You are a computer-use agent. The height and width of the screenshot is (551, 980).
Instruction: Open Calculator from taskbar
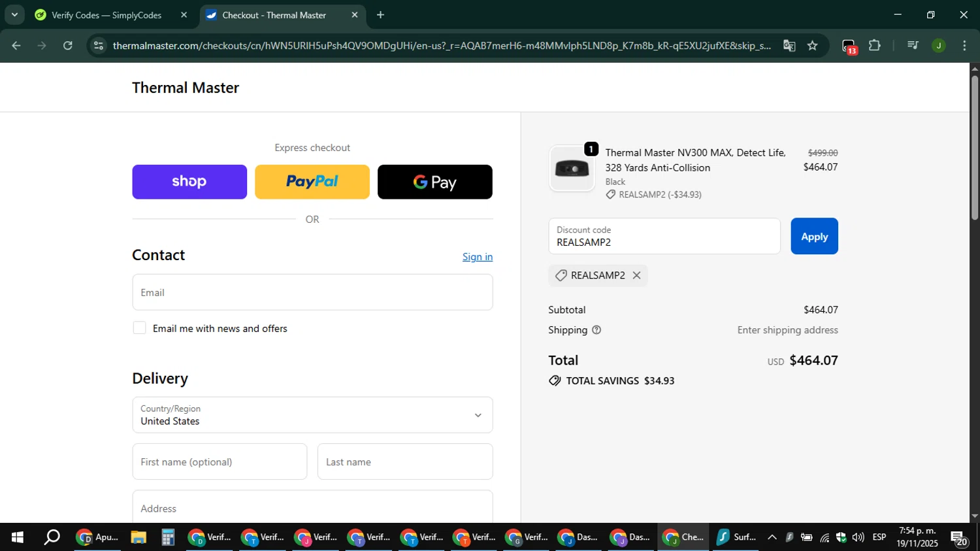point(168,537)
